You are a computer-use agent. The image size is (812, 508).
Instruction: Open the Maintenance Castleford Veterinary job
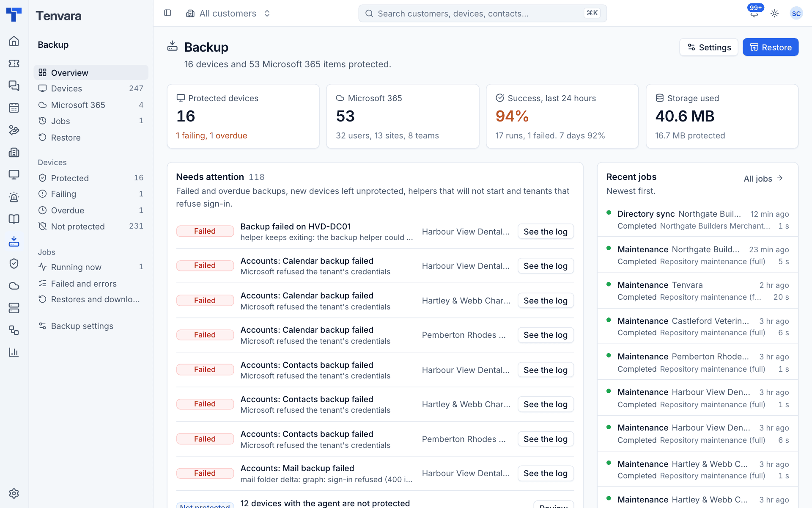pos(697,326)
